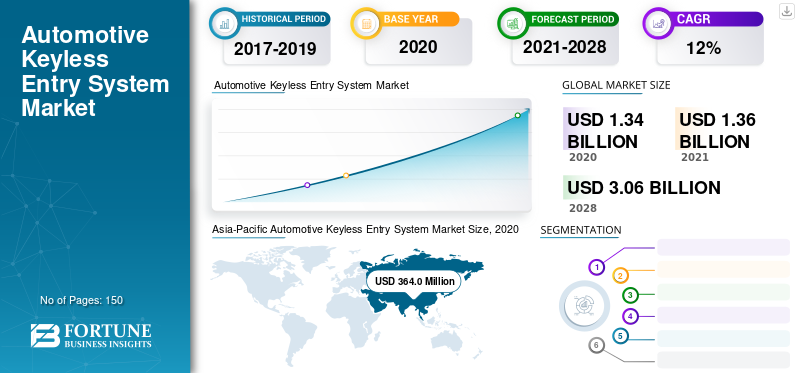Select segmentation circle number 1
Screen dimensions: 800x373
click(x=596, y=267)
